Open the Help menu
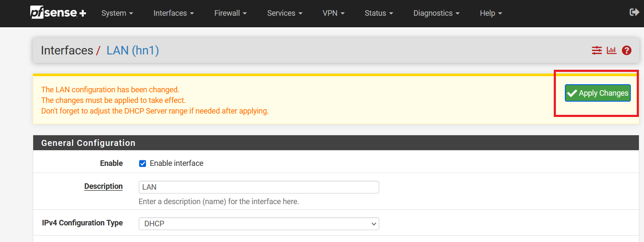The image size is (644, 242). click(x=491, y=13)
